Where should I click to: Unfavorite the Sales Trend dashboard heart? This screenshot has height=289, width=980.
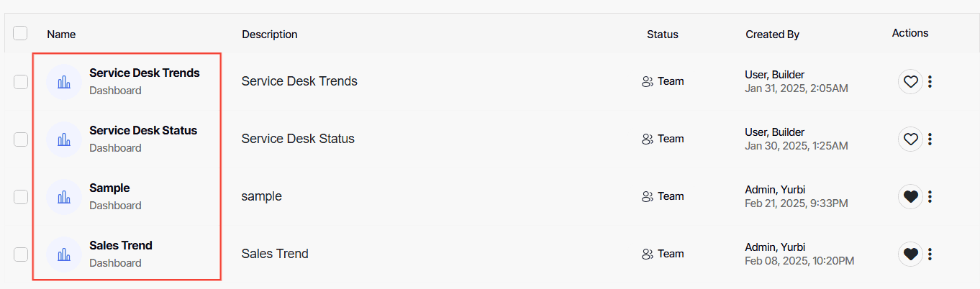click(910, 254)
